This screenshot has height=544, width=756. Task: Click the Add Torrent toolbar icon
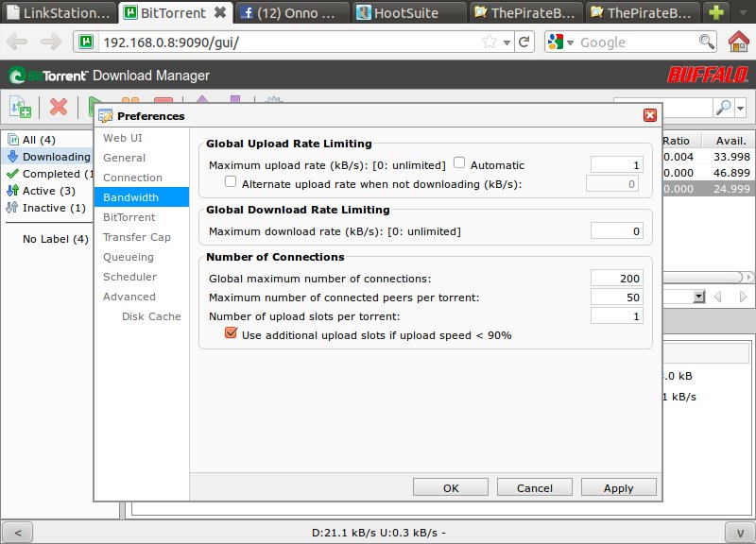pos(20,107)
